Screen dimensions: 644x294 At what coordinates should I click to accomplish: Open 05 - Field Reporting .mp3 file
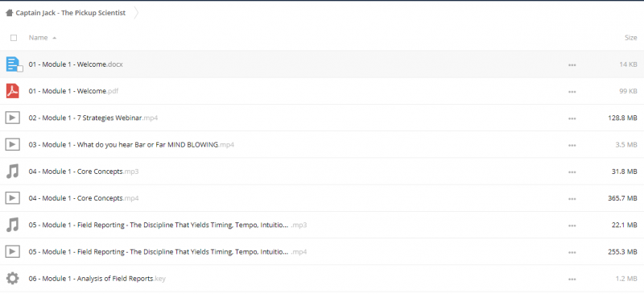[x=167, y=225]
